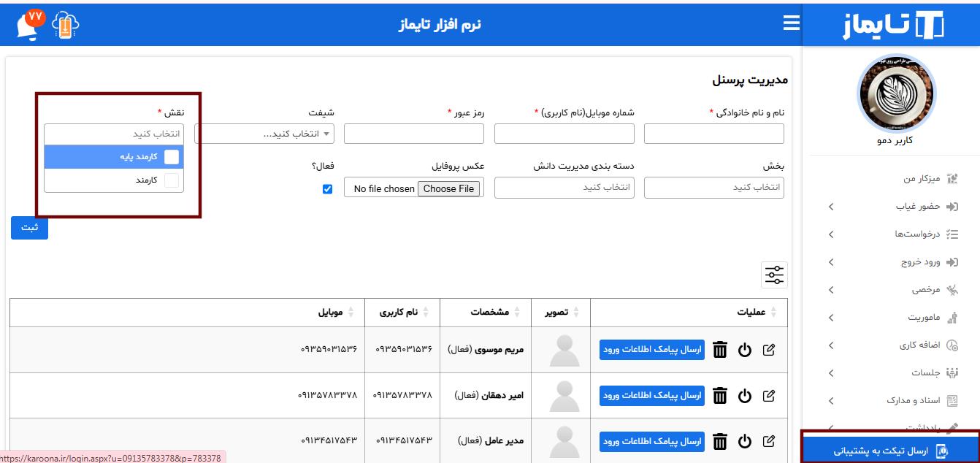Viewport: 980px width, 463px height.
Task: Open حضور غیاب menu item
Action: point(916,207)
